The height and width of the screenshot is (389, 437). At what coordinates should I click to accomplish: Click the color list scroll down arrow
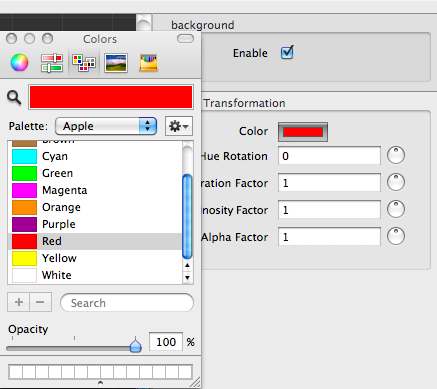pyautogui.click(x=187, y=277)
